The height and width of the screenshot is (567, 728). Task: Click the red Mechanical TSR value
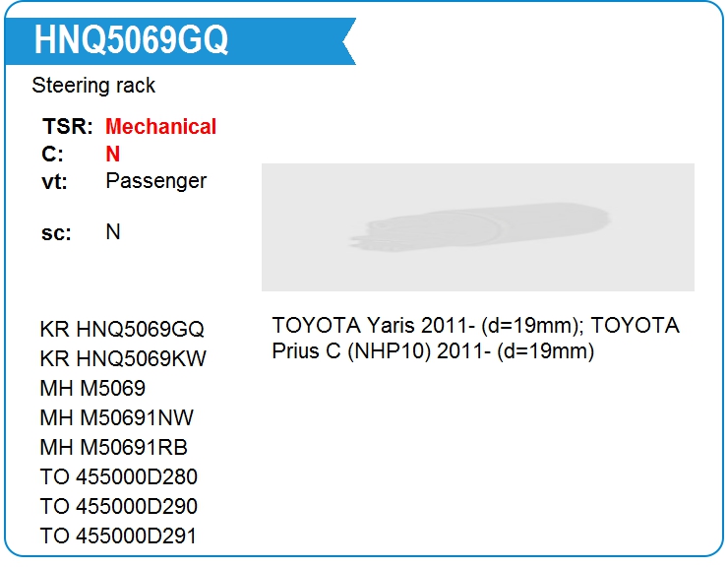[x=160, y=126]
